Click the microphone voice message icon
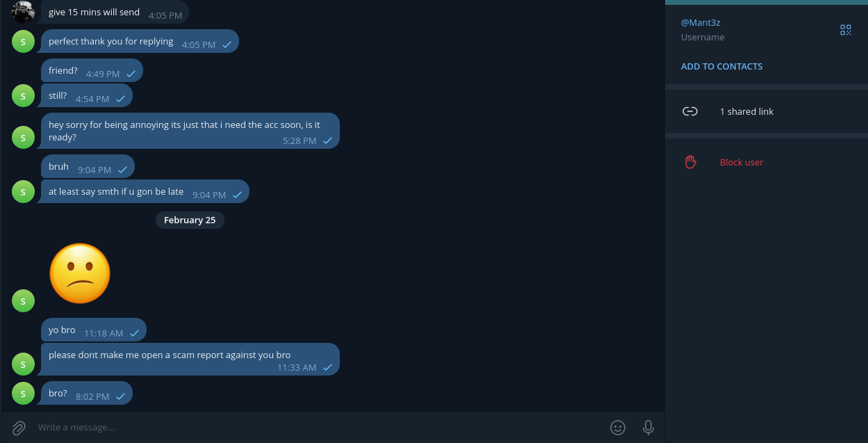868x443 pixels. point(648,428)
